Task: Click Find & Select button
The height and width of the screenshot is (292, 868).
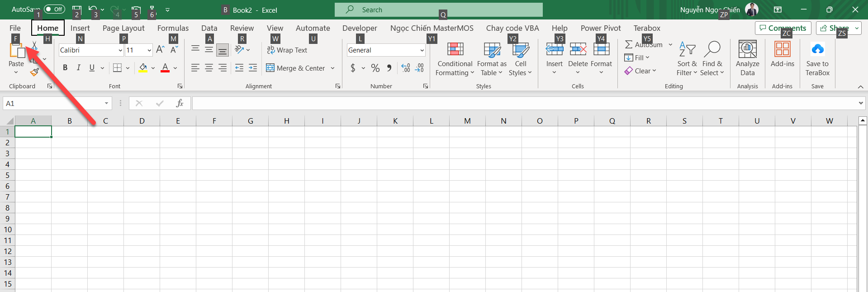Action: tap(712, 59)
